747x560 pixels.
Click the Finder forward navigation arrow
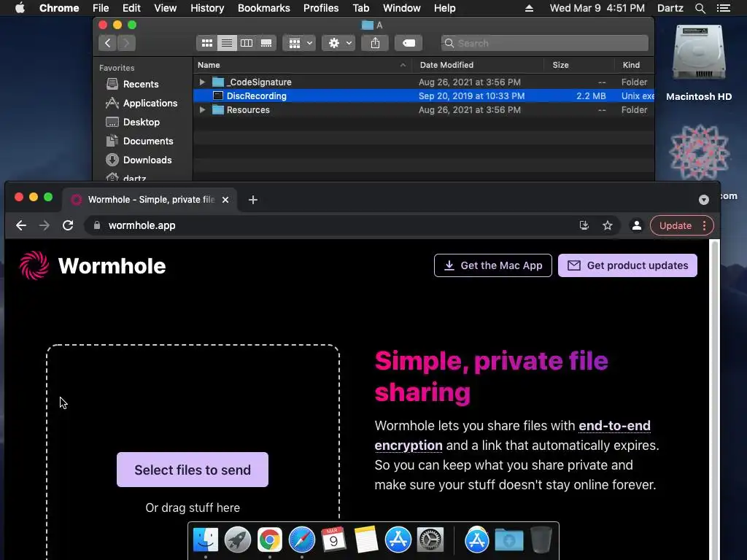point(126,43)
